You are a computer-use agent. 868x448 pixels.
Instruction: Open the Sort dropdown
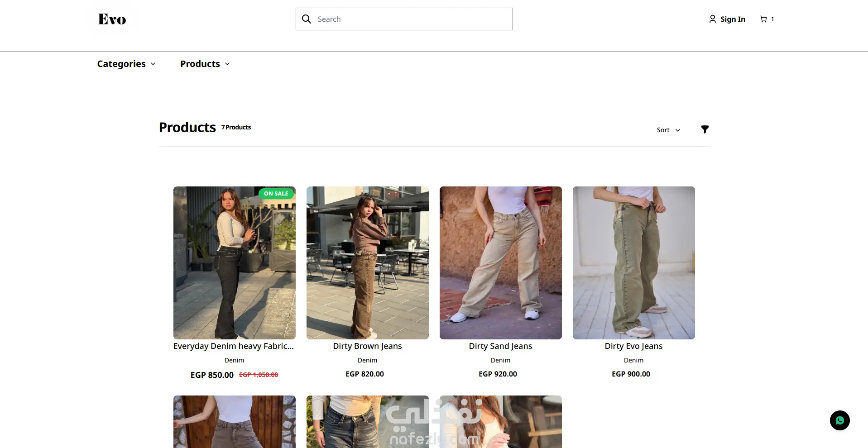pos(668,130)
